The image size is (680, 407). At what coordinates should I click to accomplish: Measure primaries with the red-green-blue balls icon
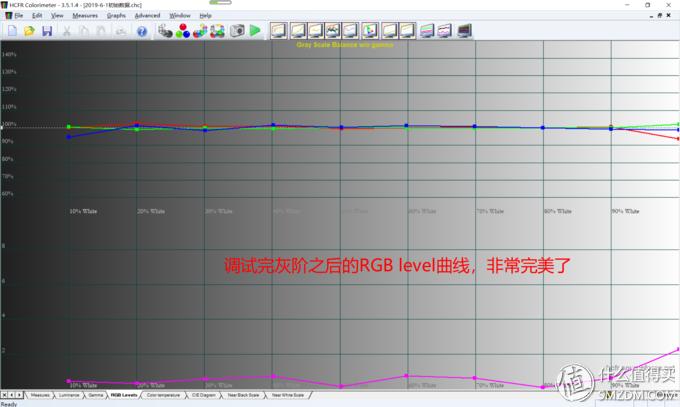tap(183, 31)
